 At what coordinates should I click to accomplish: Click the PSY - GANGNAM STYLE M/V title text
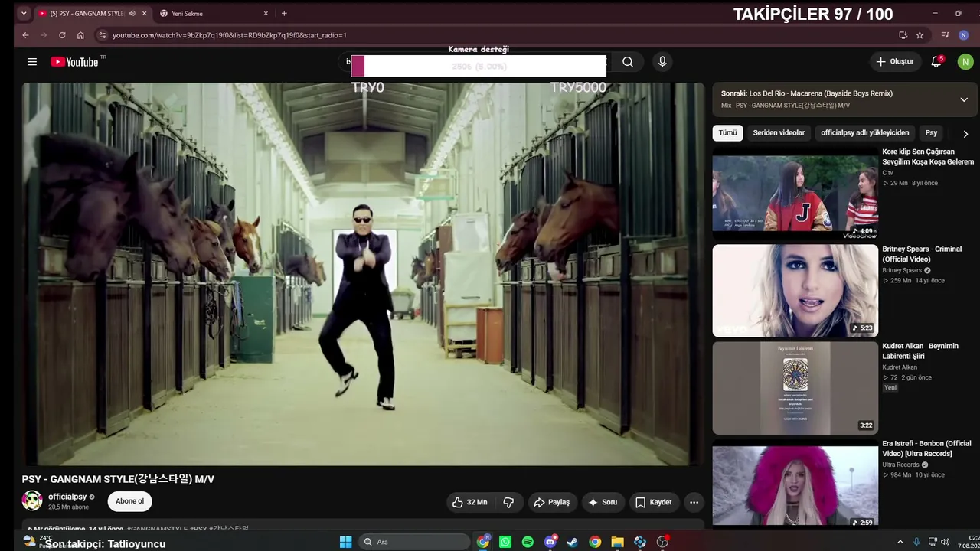tap(118, 479)
